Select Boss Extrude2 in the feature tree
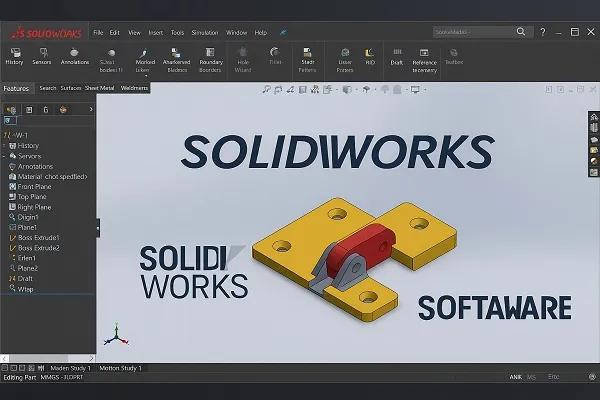 tap(34, 248)
